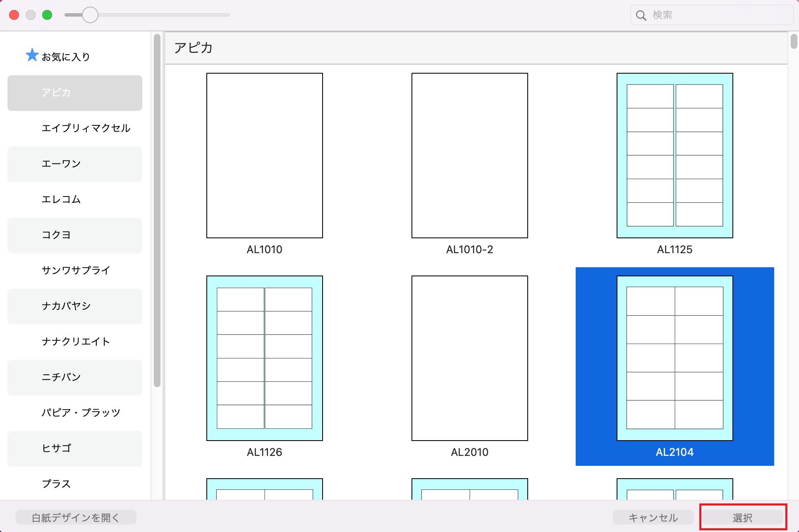Image resolution: width=799 pixels, height=532 pixels.
Task: Select the ニチバン category
Action: coord(75,377)
